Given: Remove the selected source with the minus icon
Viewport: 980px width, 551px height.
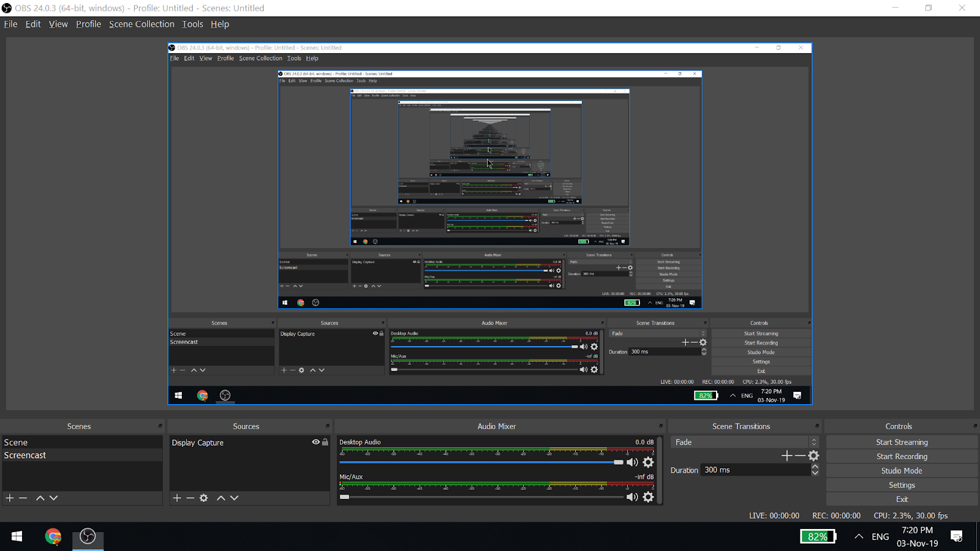Looking at the screenshot, I should (190, 498).
